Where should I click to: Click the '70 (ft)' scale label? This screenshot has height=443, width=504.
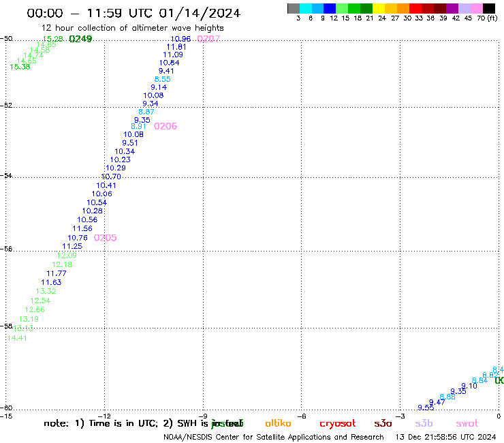[487, 18]
